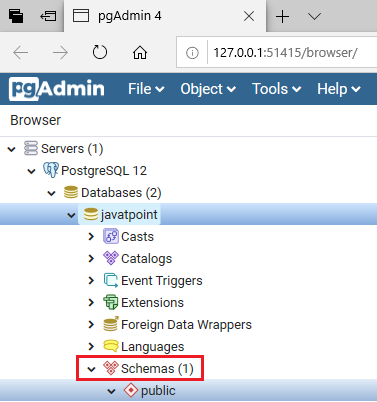Close the pgAdmin 4 tab
This screenshot has height=402, width=377.
point(249,16)
